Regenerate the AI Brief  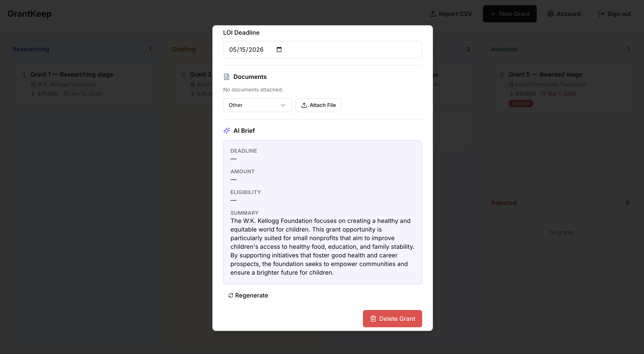click(248, 295)
